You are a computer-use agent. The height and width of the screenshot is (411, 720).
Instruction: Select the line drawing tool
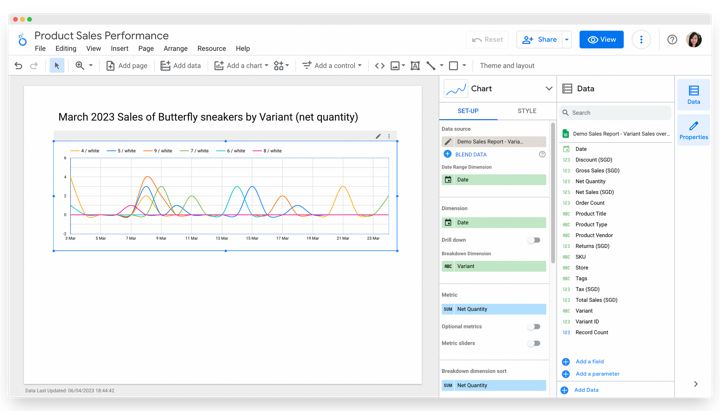(431, 66)
